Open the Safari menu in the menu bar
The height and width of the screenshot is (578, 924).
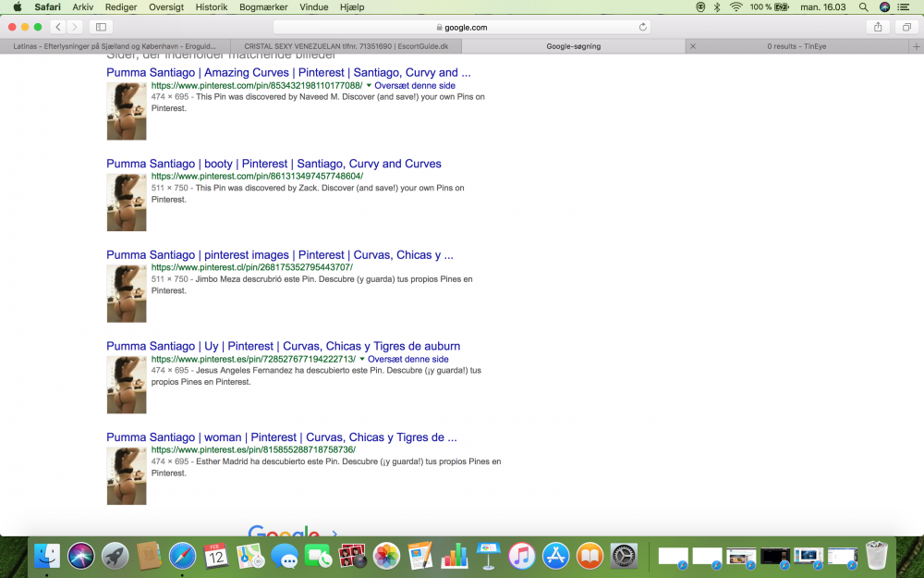(x=47, y=7)
